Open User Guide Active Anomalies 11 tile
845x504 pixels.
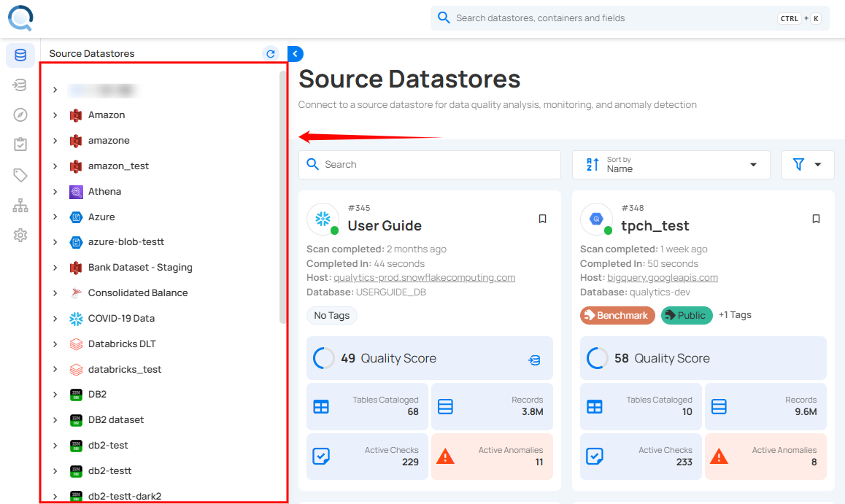click(492, 457)
